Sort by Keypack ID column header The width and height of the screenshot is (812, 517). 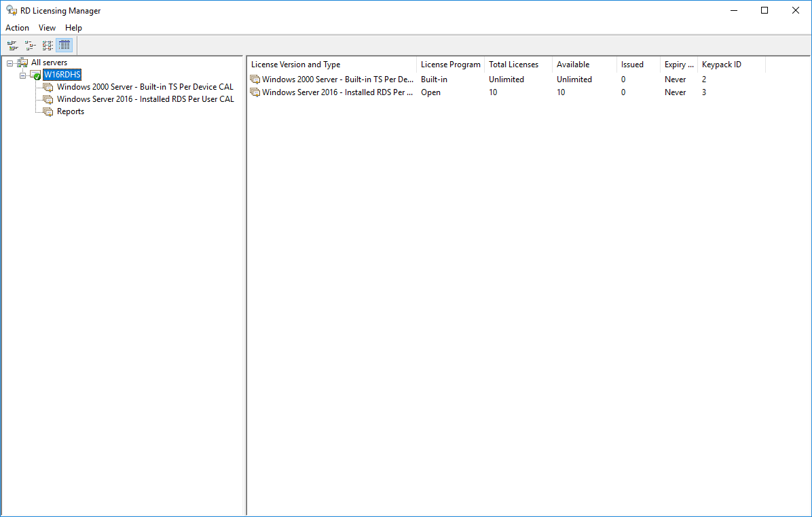(731, 65)
